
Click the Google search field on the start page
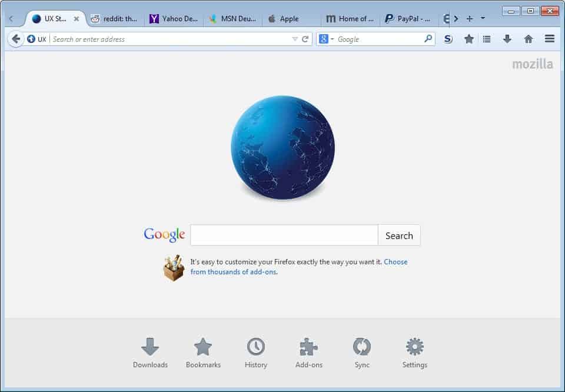(284, 235)
